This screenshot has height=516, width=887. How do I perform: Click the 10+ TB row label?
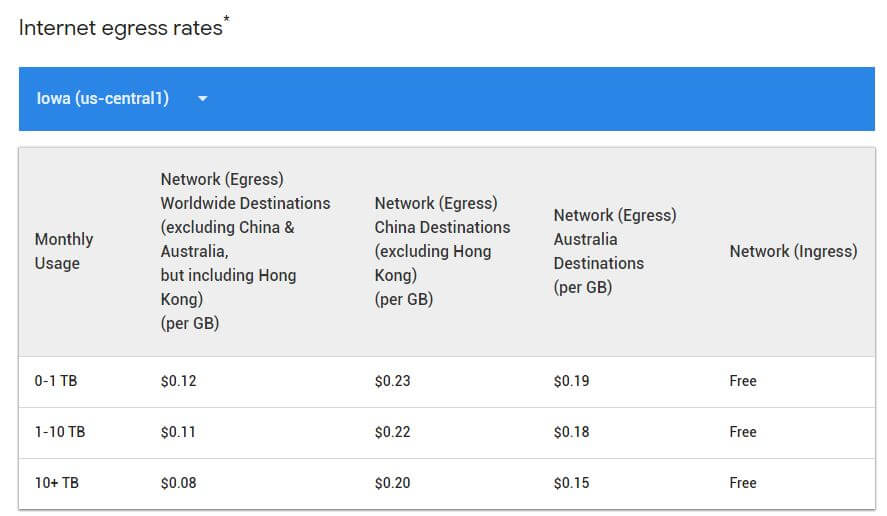57,483
